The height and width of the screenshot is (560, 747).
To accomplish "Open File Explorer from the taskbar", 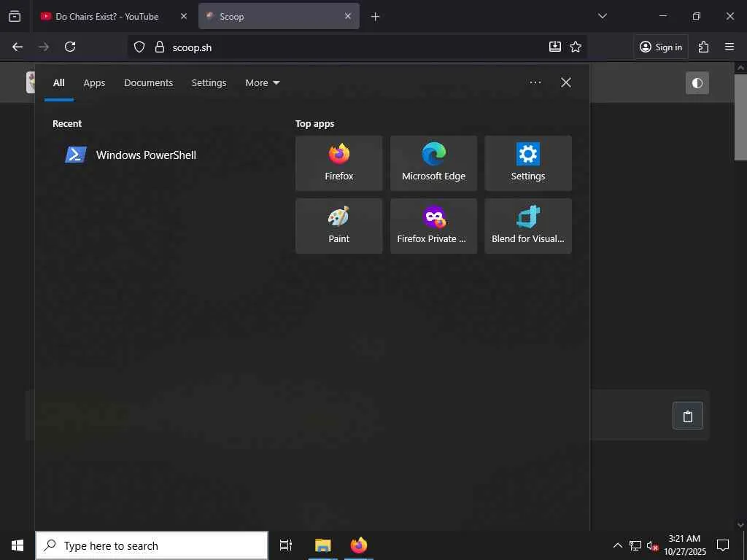I will click(322, 545).
